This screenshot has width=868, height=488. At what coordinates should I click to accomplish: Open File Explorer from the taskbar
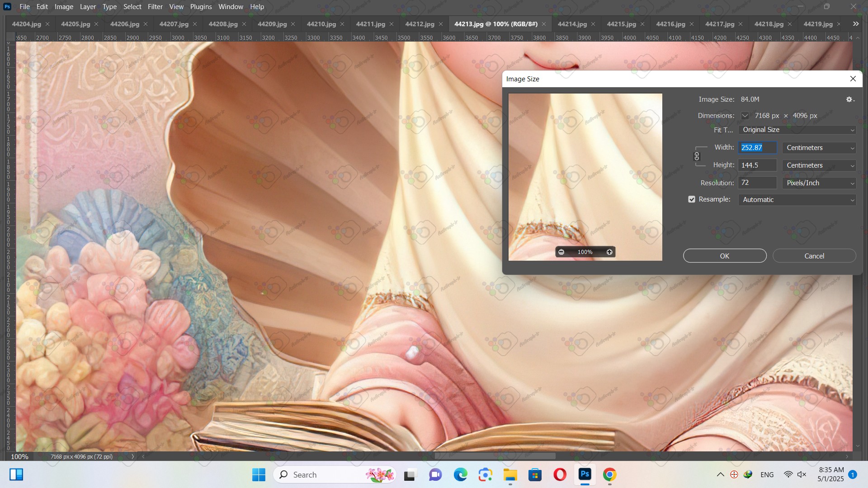[510, 475]
